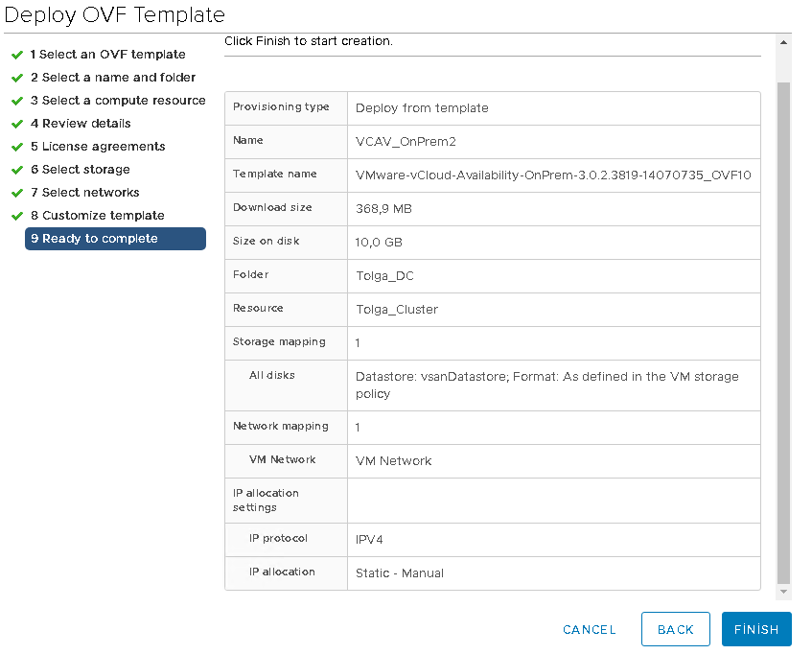The image size is (812, 654).
Task: Click the green checkmark beside Customize template
Action: click(x=17, y=216)
